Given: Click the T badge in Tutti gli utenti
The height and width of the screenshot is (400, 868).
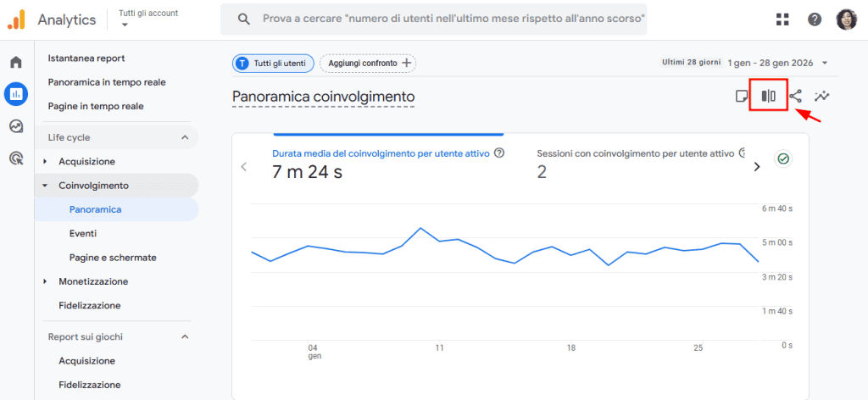Looking at the screenshot, I should pyautogui.click(x=242, y=64).
